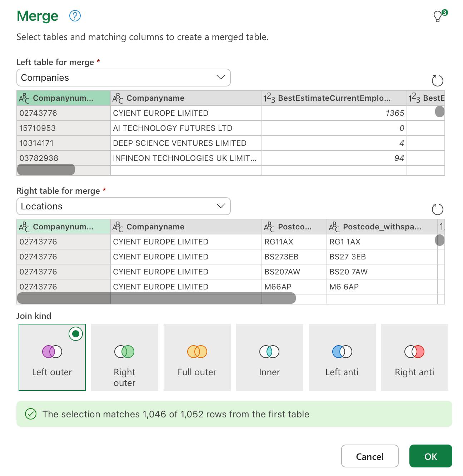Click cell DEEP SCIENCE VENTURES LIMITED
463x476 pixels.
(x=186, y=143)
